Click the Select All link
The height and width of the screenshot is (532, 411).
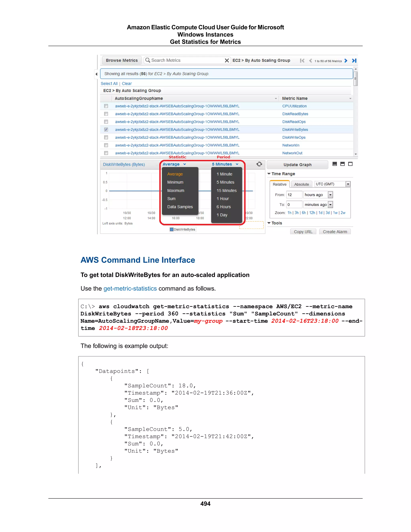coord(109,84)
